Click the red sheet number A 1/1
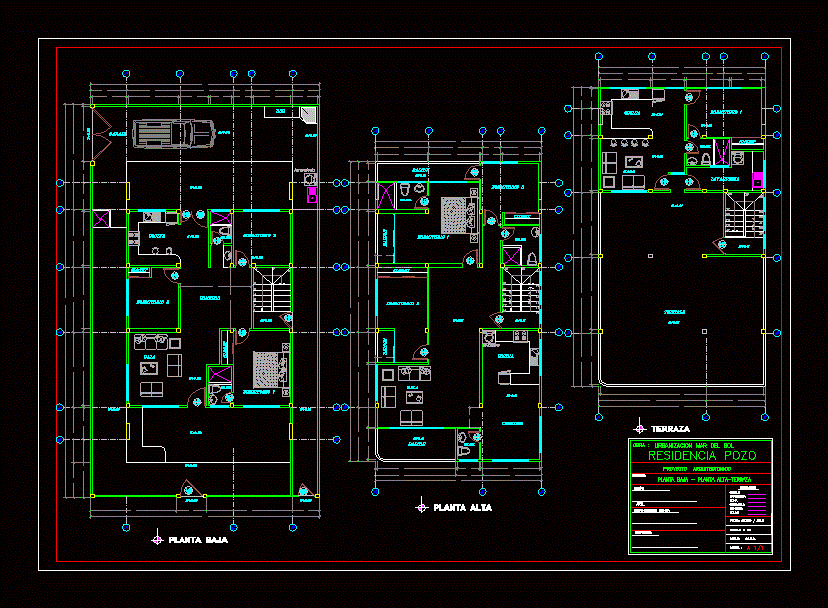This screenshot has height=608, width=828. tap(754, 548)
